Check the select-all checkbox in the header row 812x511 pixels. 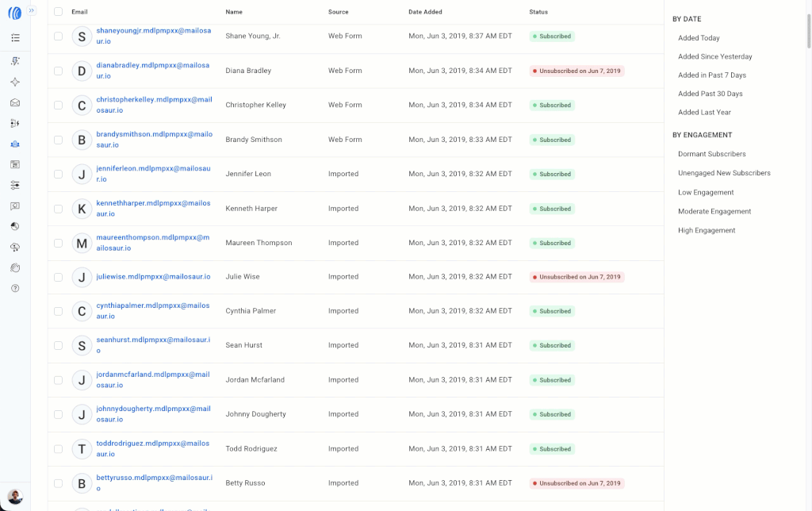tap(58, 12)
